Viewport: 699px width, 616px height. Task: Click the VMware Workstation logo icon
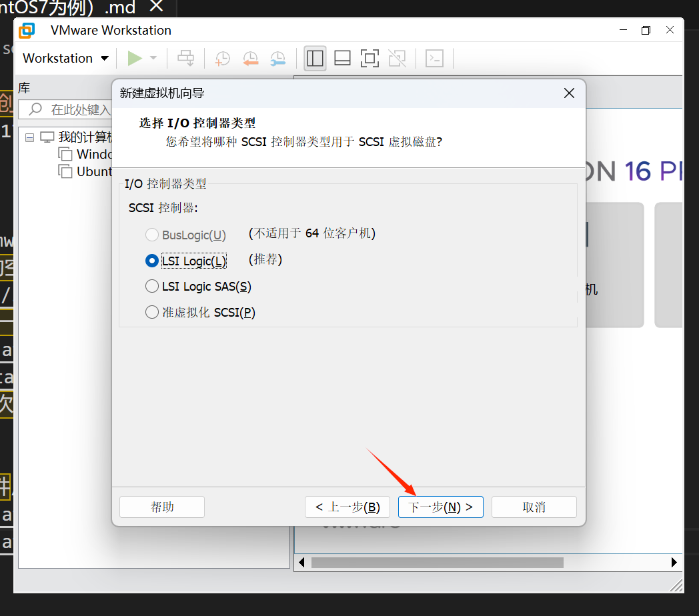(27, 30)
